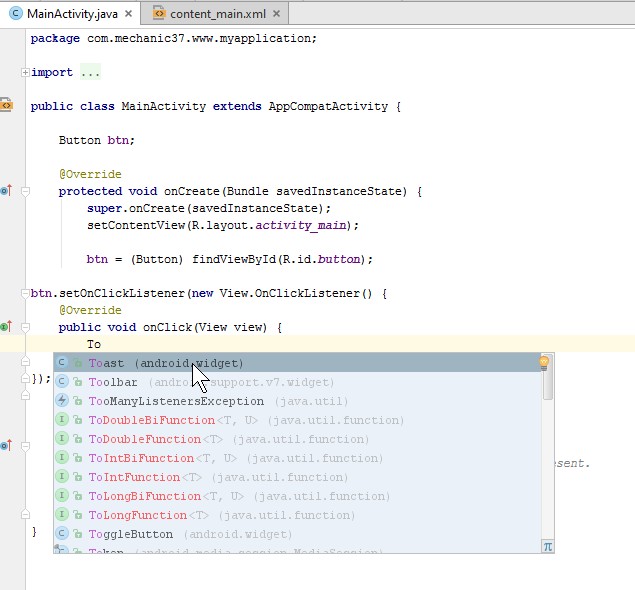635x590 pixels.
Task: Click exception icon beside TooManyListenersException
Action: tap(62, 400)
